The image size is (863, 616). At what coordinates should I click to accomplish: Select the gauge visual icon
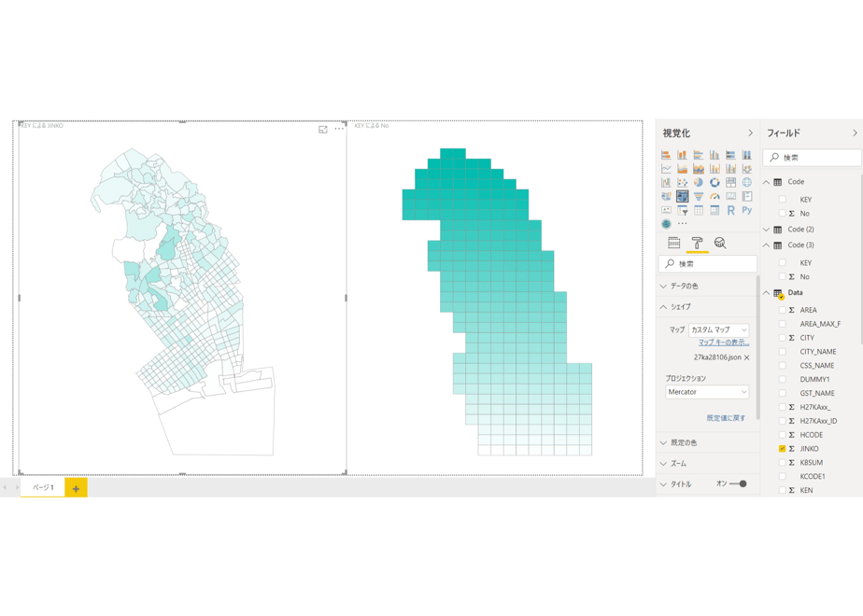point(714,196)
